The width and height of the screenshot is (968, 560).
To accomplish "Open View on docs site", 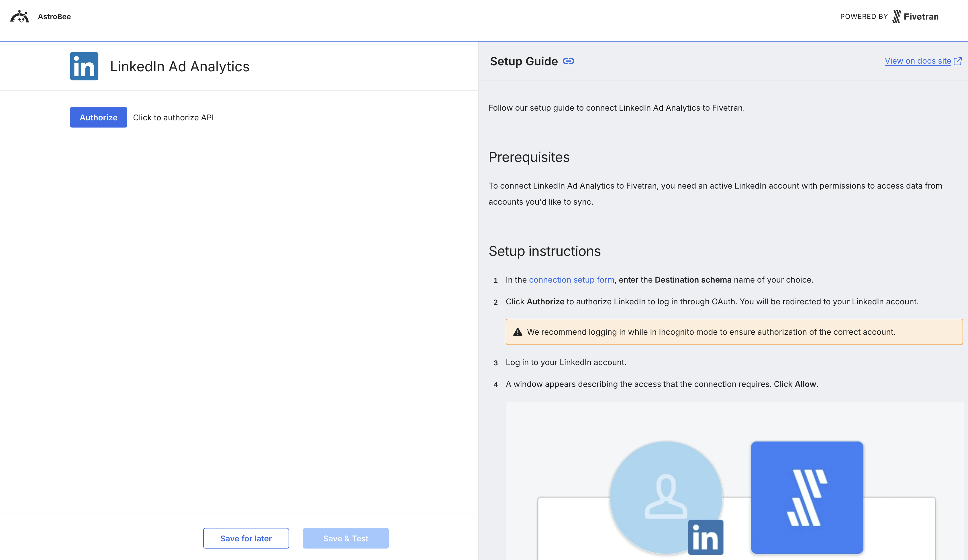I will point(919,61).
